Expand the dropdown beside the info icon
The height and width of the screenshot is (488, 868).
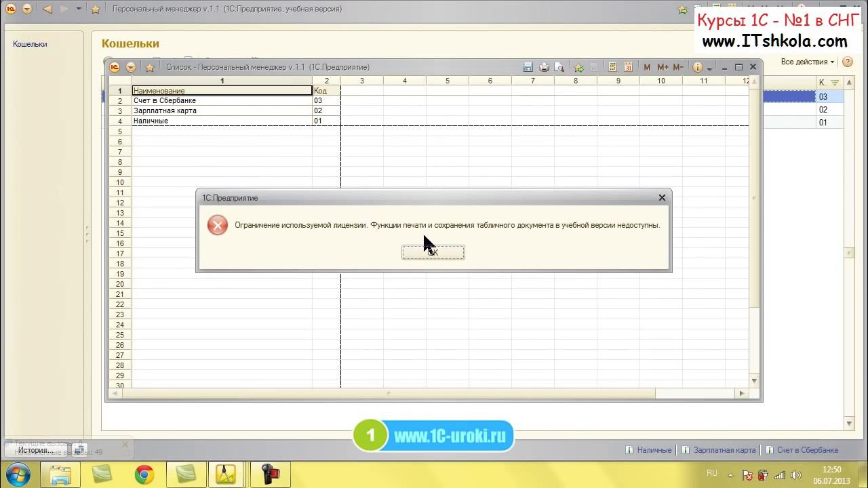point(709,68)
